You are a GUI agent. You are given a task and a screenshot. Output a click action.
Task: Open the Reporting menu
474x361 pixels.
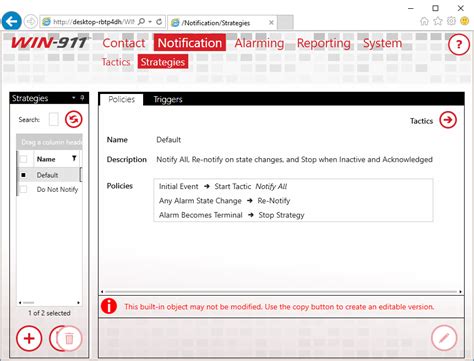324,43
